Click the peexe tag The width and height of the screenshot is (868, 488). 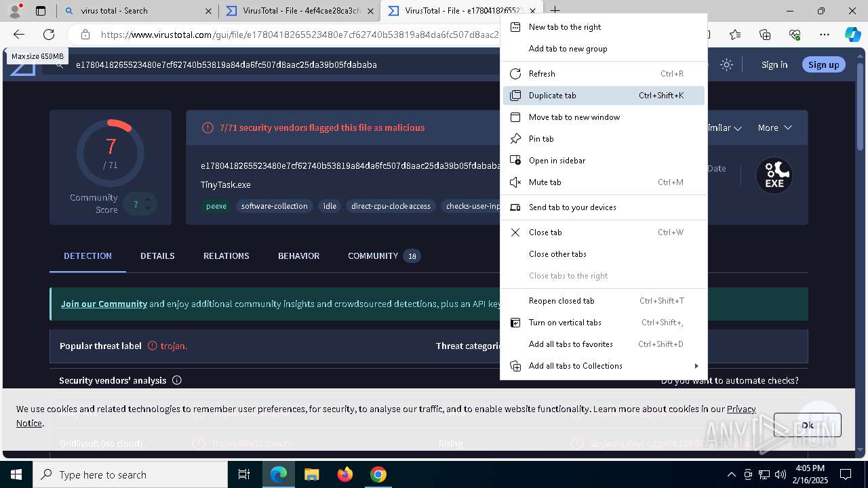pos(216,206)
